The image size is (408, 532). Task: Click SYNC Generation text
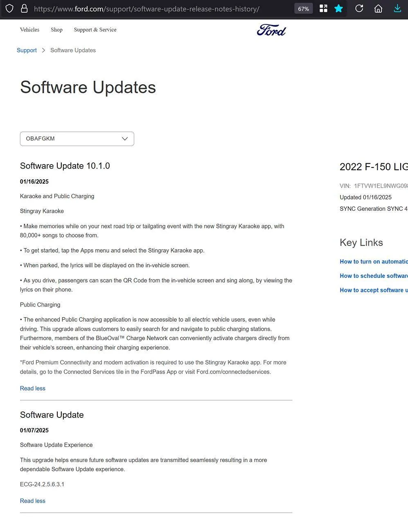click(374, 209)
